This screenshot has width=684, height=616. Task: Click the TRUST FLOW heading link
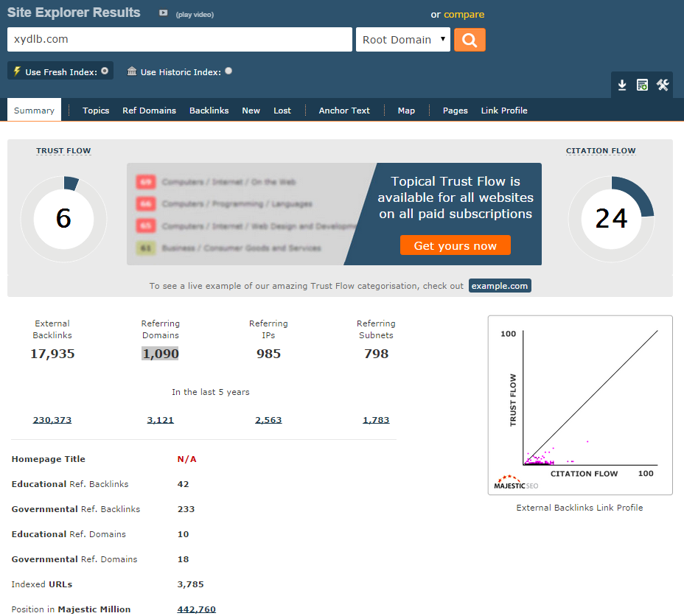tap(63, 150)
